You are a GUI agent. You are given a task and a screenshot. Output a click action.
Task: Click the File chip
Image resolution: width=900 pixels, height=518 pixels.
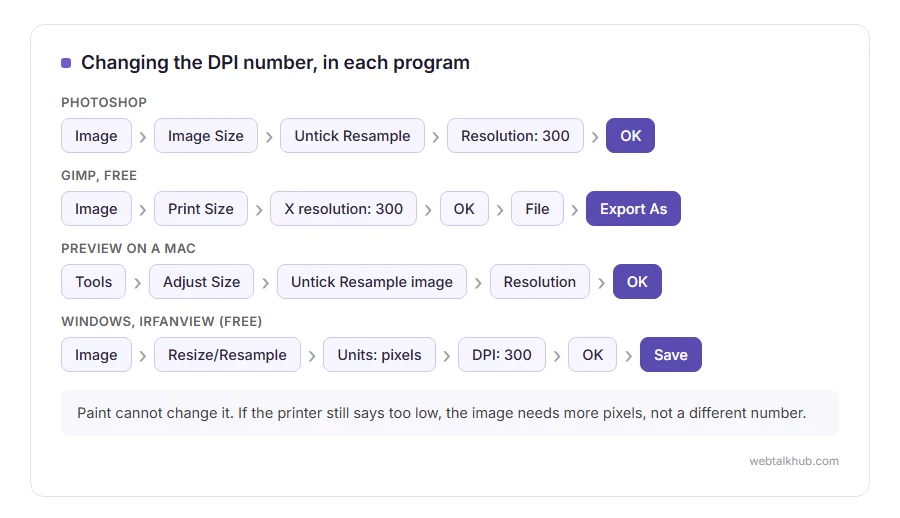tap(537, 208)
